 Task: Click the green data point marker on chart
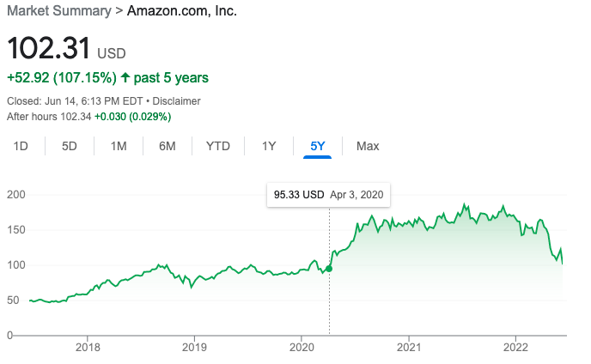(x=329, y=269)
